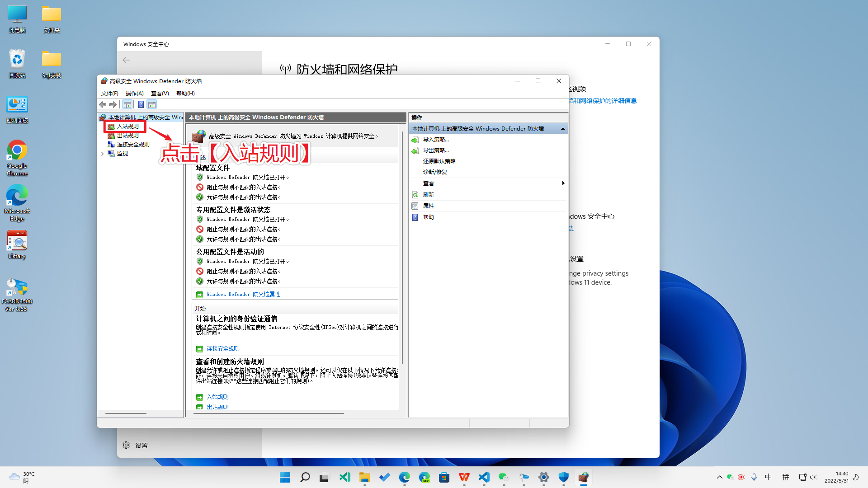Click 诊断/修复 action
868x488 pixels.
click(435, 172)
